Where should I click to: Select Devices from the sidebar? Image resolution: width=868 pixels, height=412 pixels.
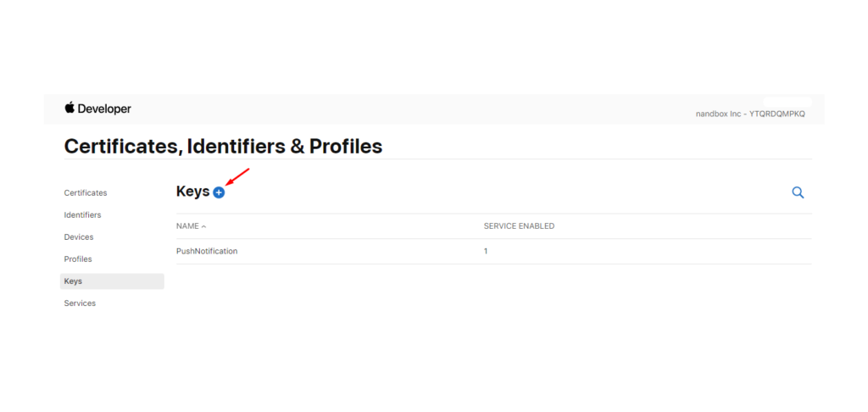click(79, 237)
